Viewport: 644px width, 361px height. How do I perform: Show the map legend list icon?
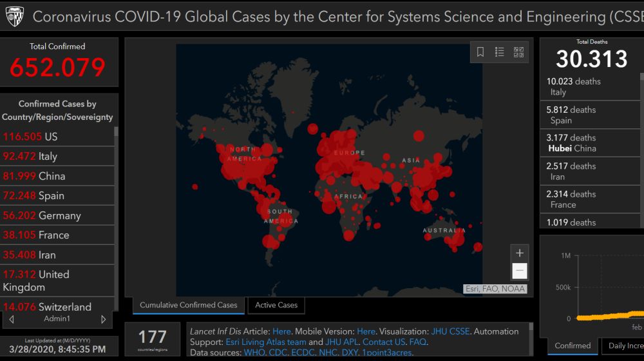500,52
